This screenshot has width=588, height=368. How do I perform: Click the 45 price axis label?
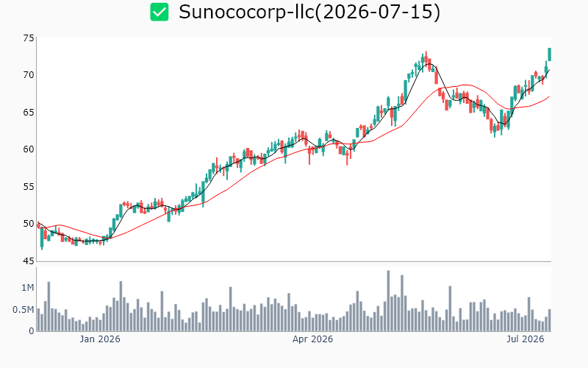pos(29,261)
